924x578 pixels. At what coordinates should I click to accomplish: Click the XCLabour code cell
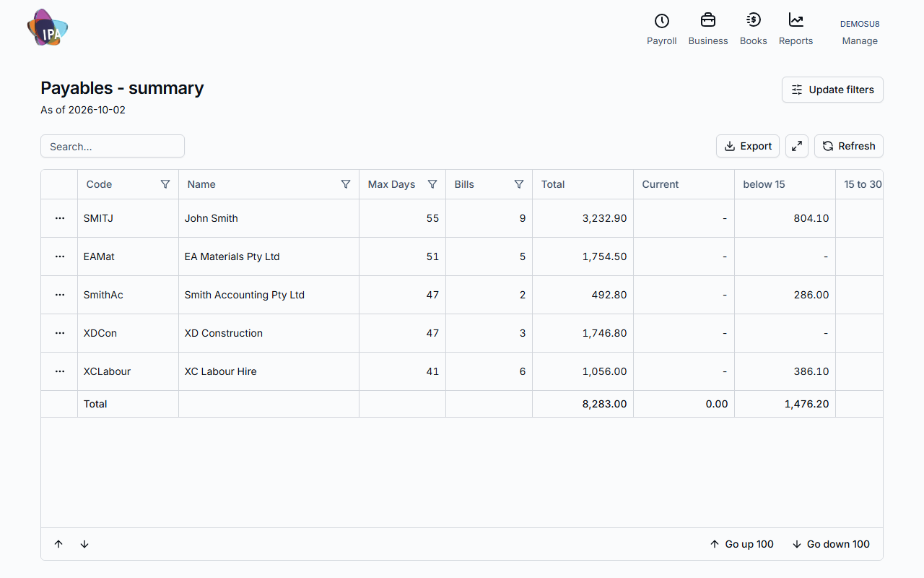(x=128, y=371)
